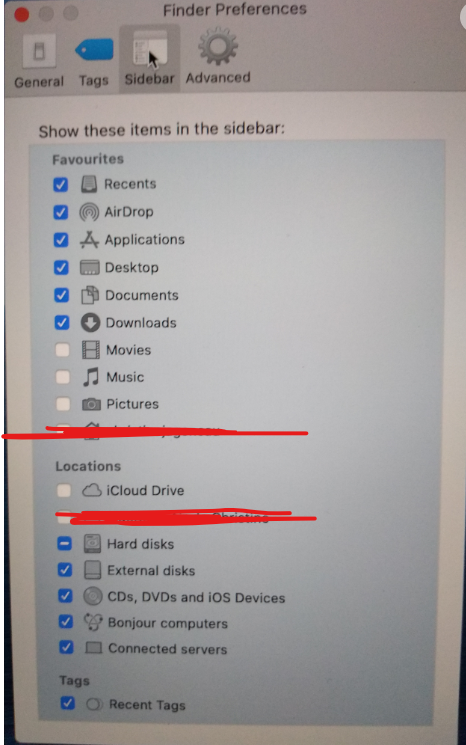Switch to the Tags preferences tab
Screen dimensions: 466x745
(x=94, y=63)
